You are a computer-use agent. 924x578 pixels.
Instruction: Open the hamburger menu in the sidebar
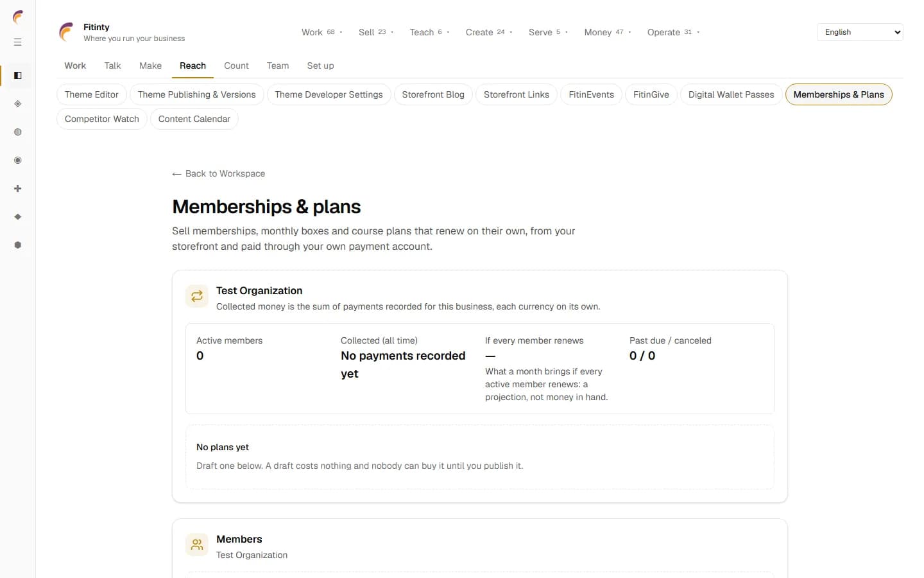pos(18,42)
